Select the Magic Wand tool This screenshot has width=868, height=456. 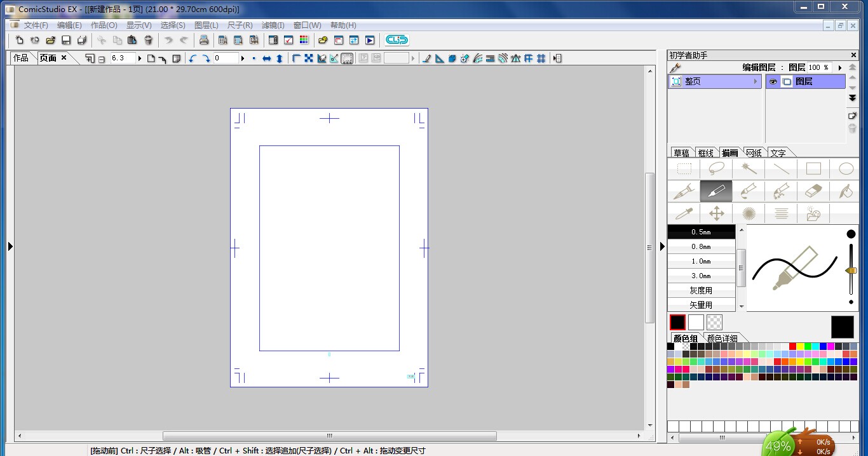tap(749, 168)
